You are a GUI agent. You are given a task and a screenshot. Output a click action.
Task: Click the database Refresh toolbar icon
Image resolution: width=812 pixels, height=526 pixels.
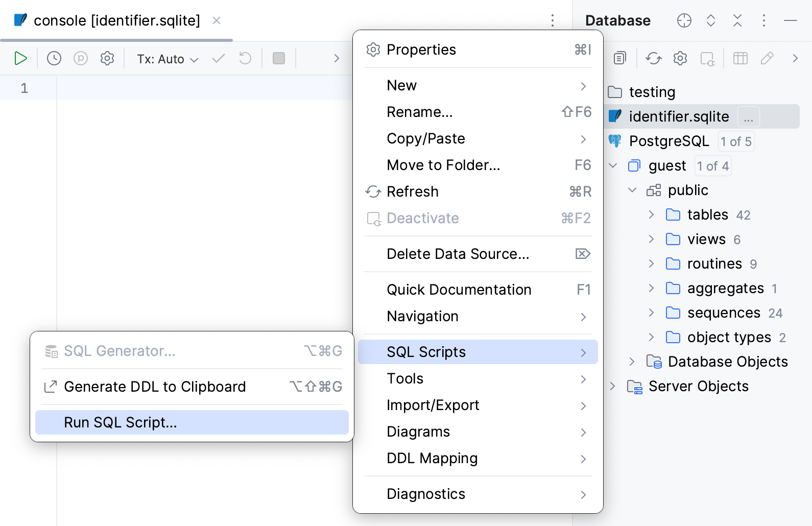coord(654,59)
